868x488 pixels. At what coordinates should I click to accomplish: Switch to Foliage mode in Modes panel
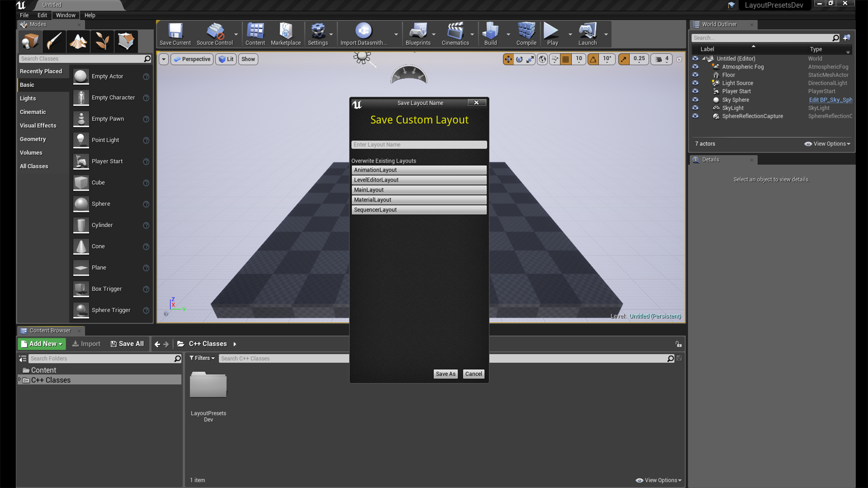tap(102, 41)
